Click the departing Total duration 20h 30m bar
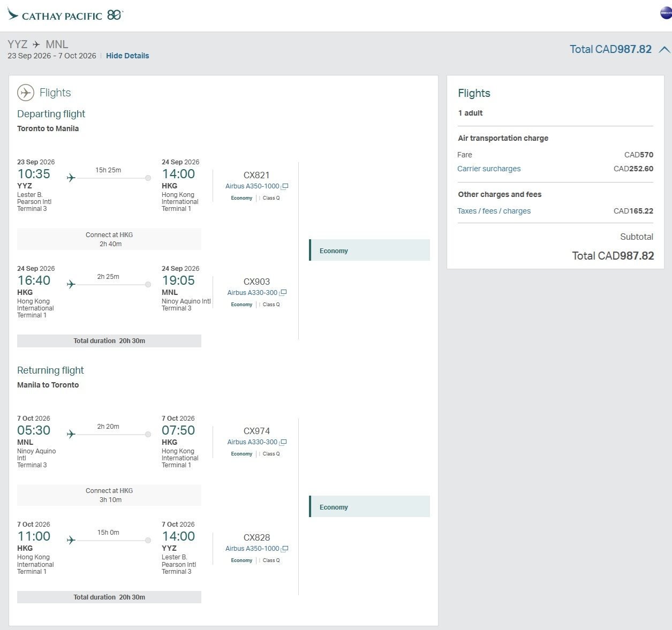The image size is (672, 630). click(109, 341)
